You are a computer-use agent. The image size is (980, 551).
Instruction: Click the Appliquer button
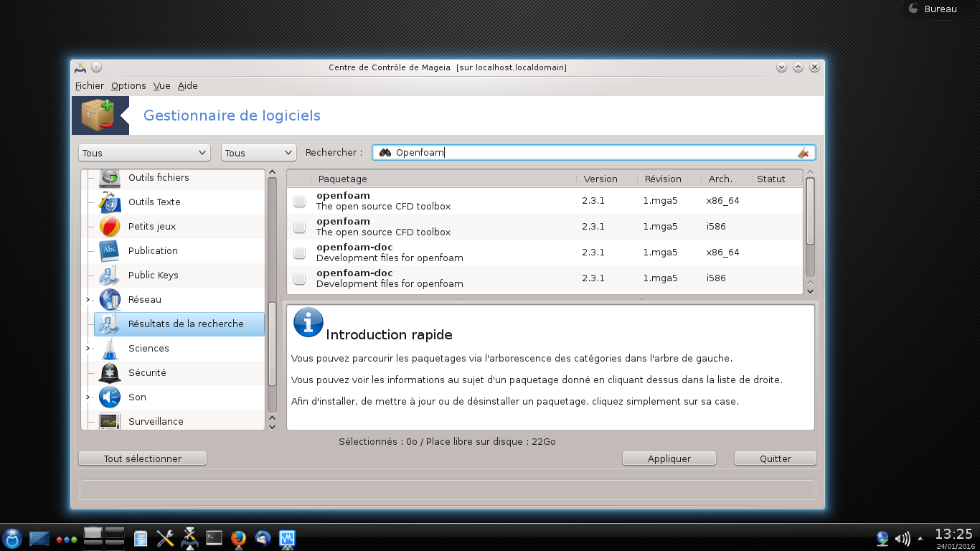tap(669, 458)
